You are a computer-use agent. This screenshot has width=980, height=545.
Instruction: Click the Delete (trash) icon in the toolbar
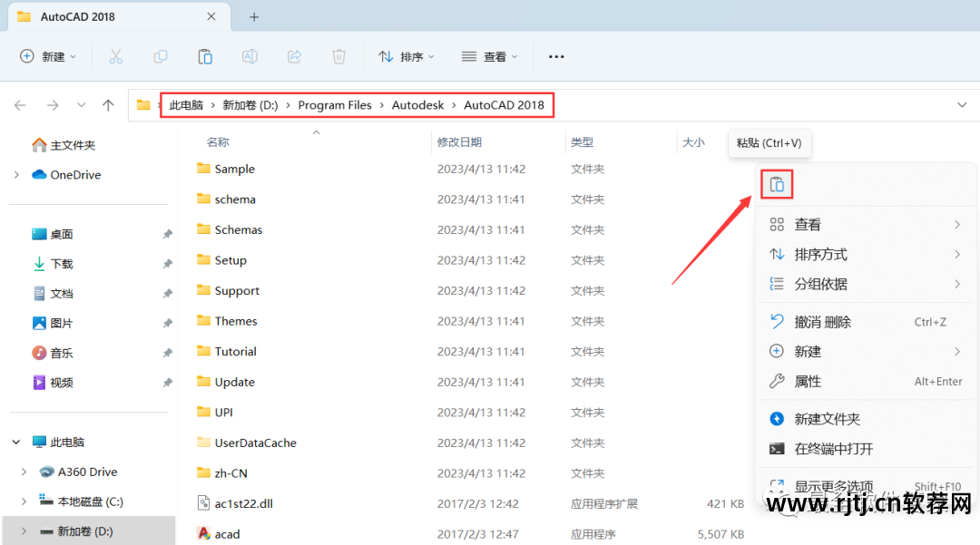coord(338,56)
